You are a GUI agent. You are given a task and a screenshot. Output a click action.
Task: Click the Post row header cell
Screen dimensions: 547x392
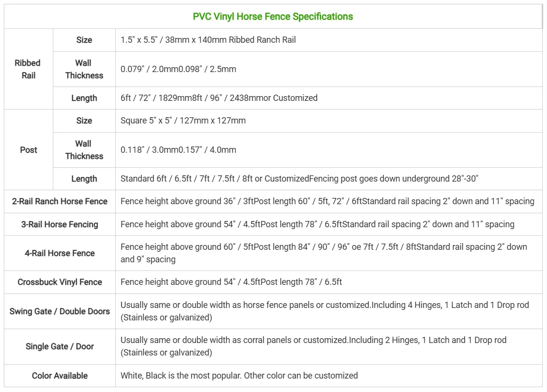(x=28, y=150)
